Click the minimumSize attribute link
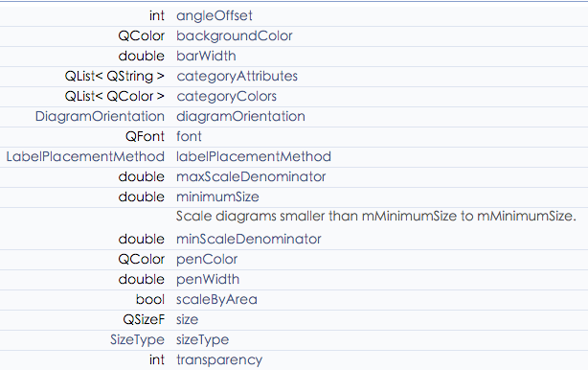The height and width of the screenshot is (370, 588). (x=217, y=197)
